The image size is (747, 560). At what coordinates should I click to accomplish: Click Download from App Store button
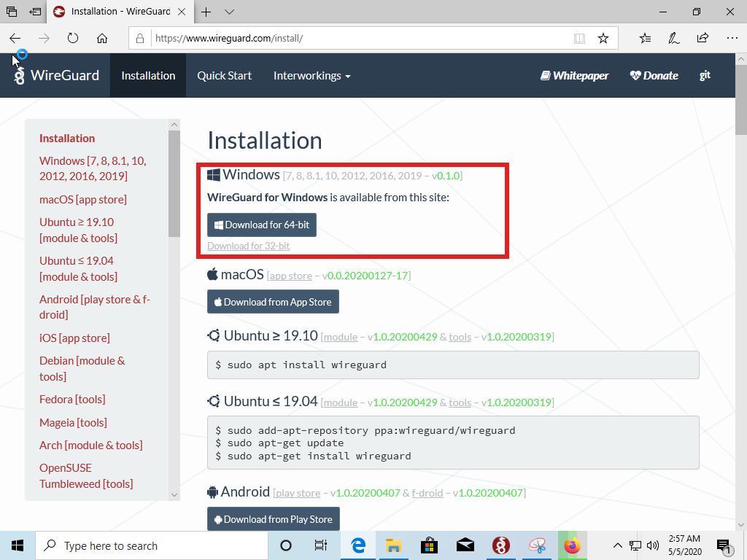coord(273,301)
